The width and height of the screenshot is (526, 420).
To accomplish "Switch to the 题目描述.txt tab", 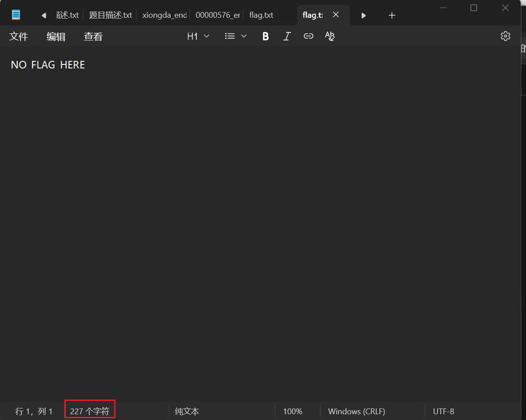I will coord(111,15).
